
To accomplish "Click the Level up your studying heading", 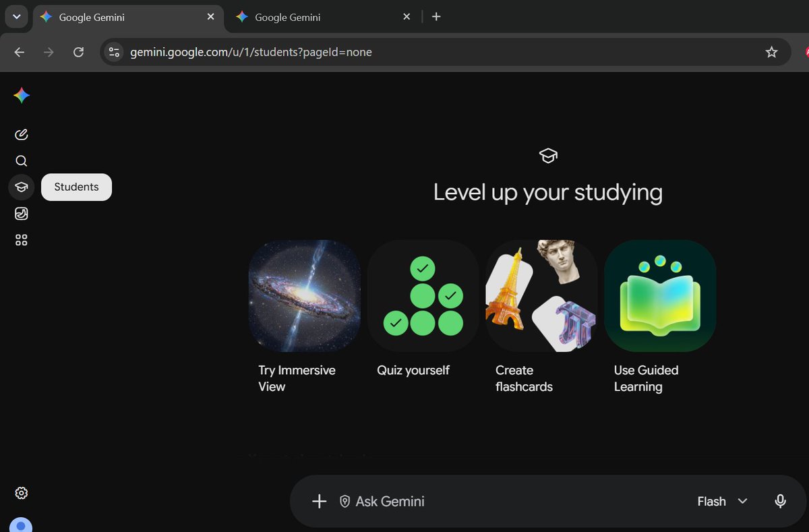I will (x=548, y=192).
